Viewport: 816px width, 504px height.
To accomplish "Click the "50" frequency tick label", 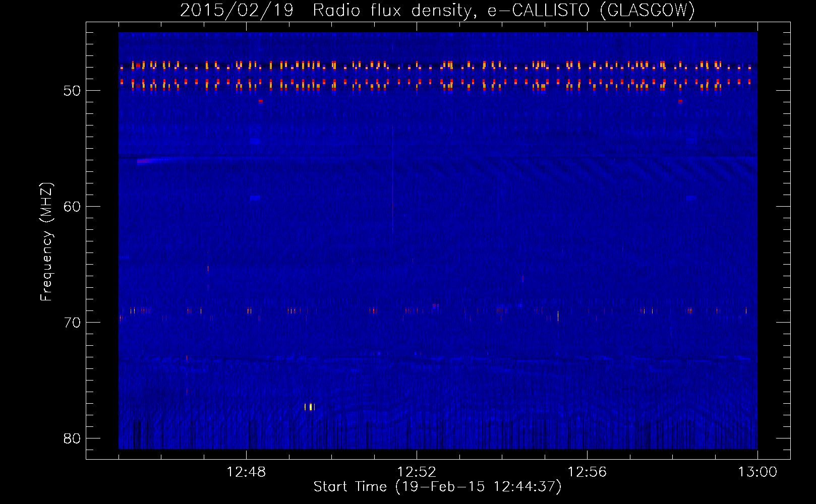I will tap(72, 91).
